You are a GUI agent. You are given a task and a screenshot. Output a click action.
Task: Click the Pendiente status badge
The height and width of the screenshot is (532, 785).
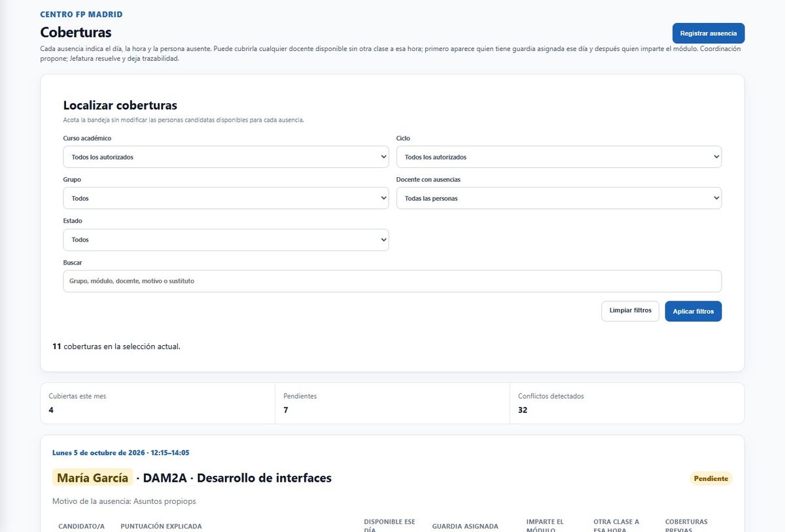click(711, 478)
